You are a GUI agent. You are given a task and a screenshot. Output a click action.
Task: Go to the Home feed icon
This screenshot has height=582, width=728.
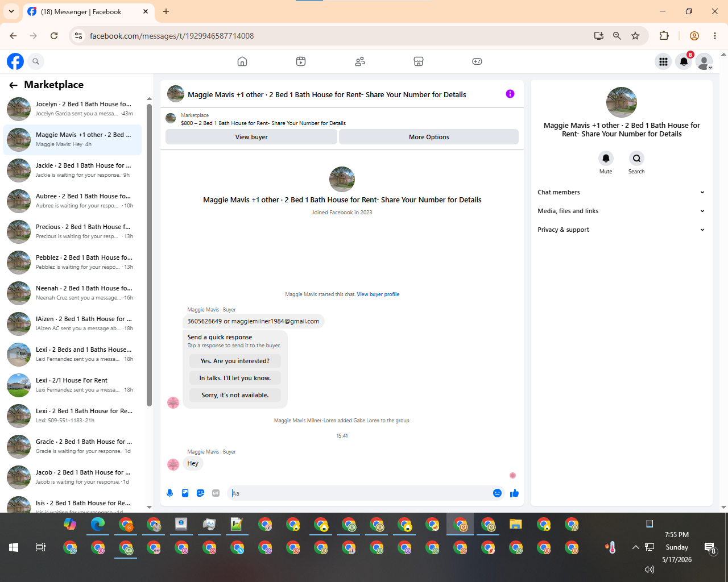tap(242, 61)
